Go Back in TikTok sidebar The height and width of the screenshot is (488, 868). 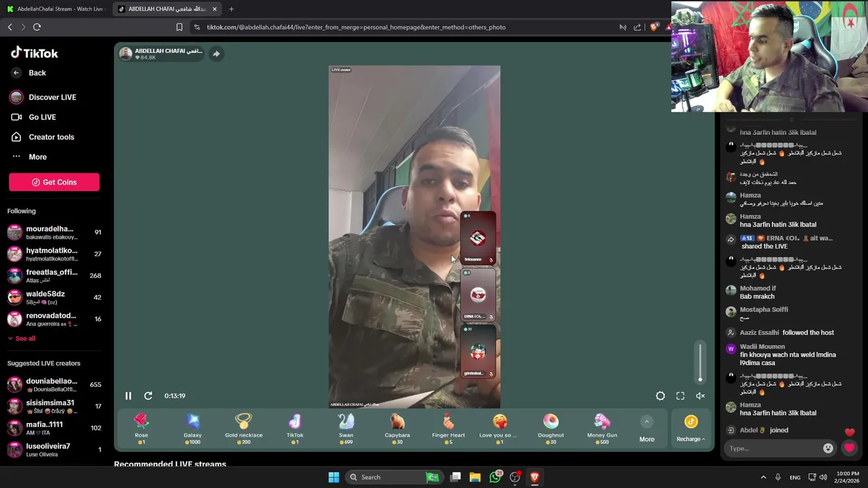coord(28,73)
